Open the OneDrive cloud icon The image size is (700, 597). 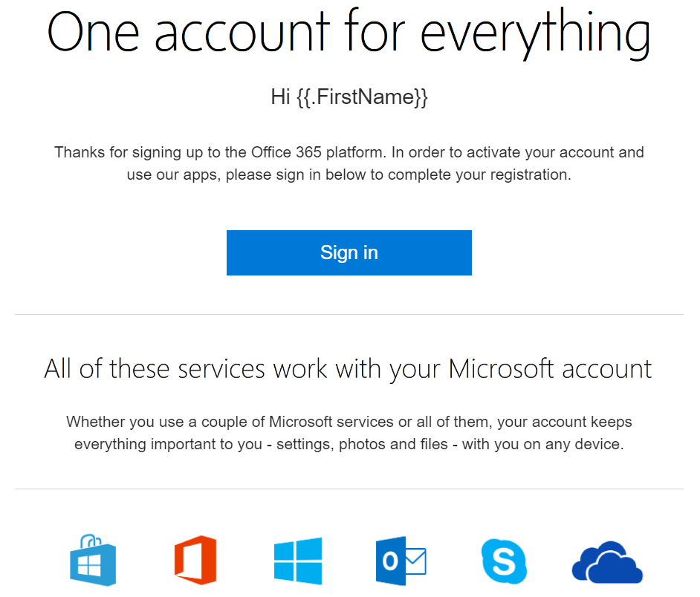(x=607, y=562)
